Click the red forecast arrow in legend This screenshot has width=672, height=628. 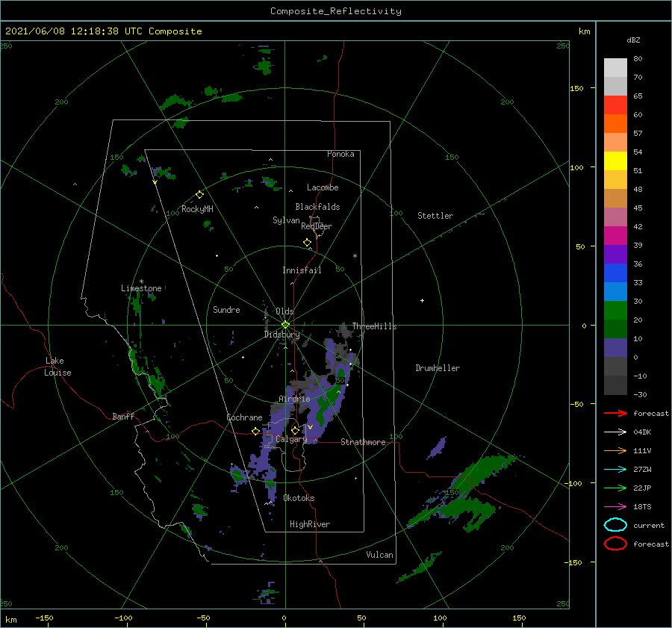coord(615,413)
